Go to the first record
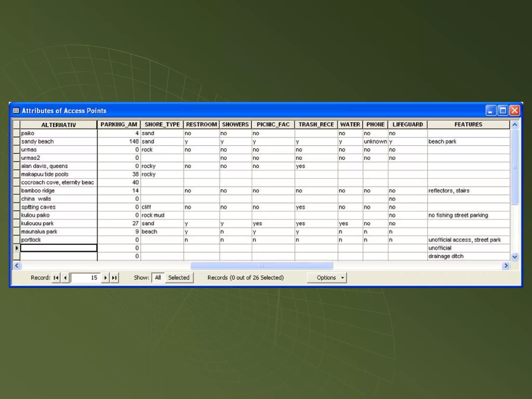The height and width of the screenshot is (399, 532). tap(56, 278)
